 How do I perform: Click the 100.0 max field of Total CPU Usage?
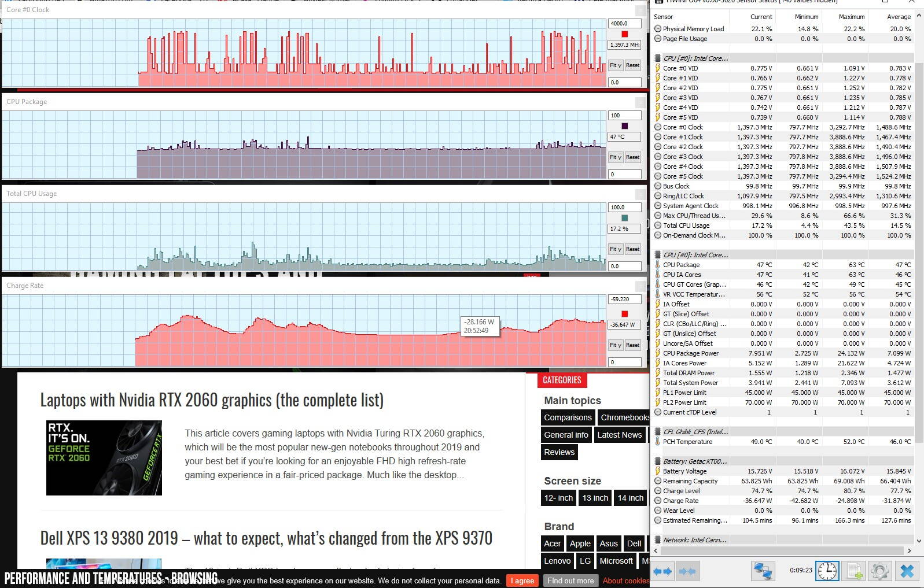coord(624,208)
